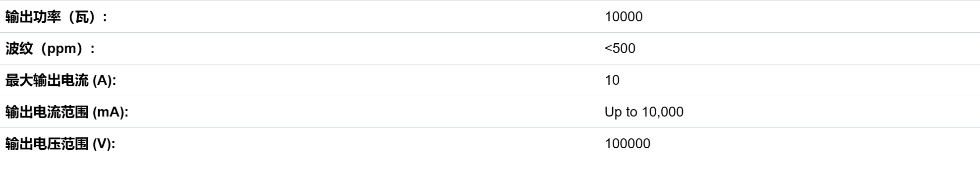The height and width of the screenshot is (181, 980).
Task: Select the 100000 voltage range value
Action: tap(628, 144)
